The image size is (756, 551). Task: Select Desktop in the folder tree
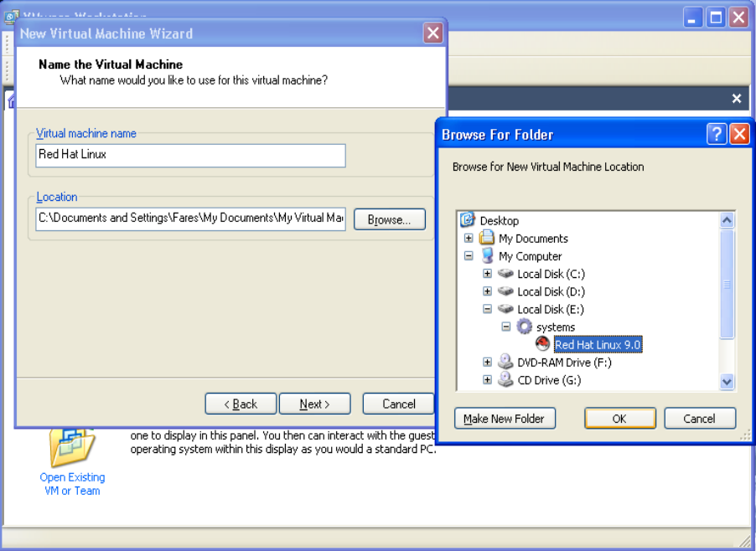click(x=499, y=220)
